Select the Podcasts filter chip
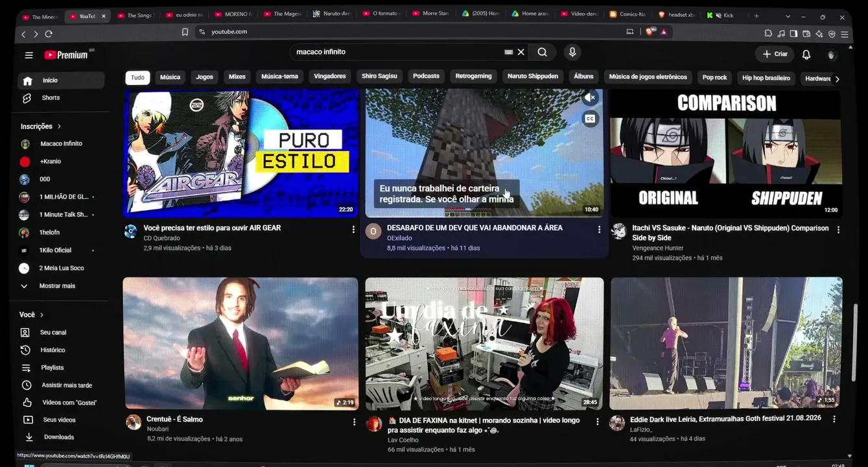 [426, 76]
